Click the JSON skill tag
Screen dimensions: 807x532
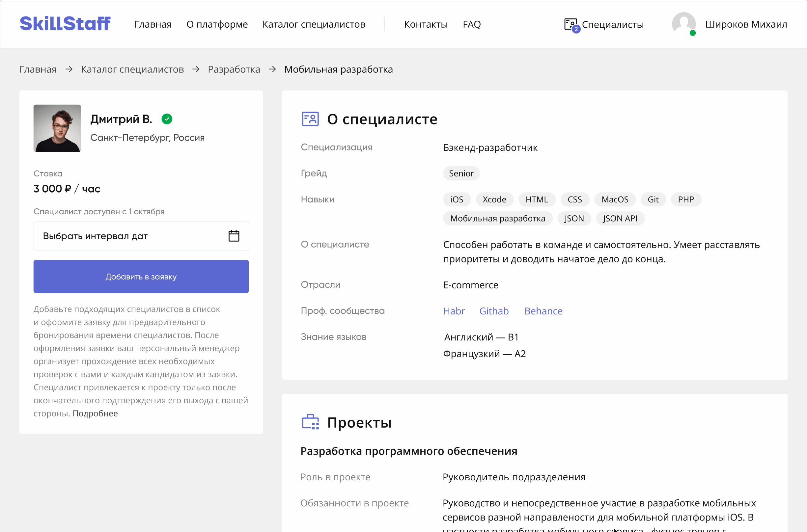tap(574, 219)
